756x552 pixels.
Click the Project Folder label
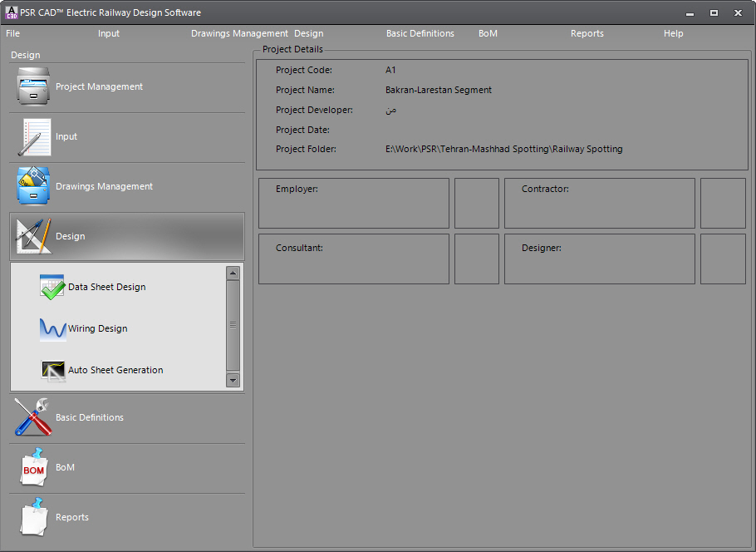point(307,149)
